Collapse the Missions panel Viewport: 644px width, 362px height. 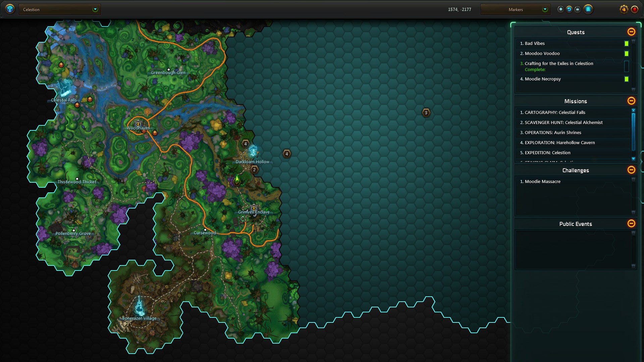coord(631,101)
